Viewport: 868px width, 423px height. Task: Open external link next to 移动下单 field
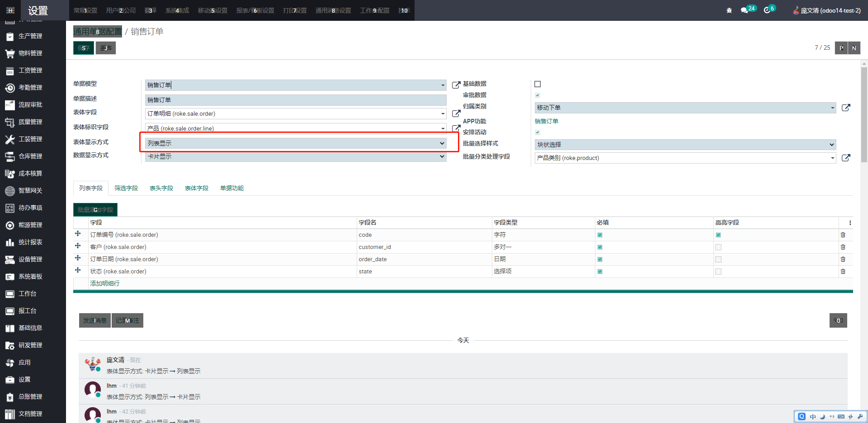pos(845,108)
